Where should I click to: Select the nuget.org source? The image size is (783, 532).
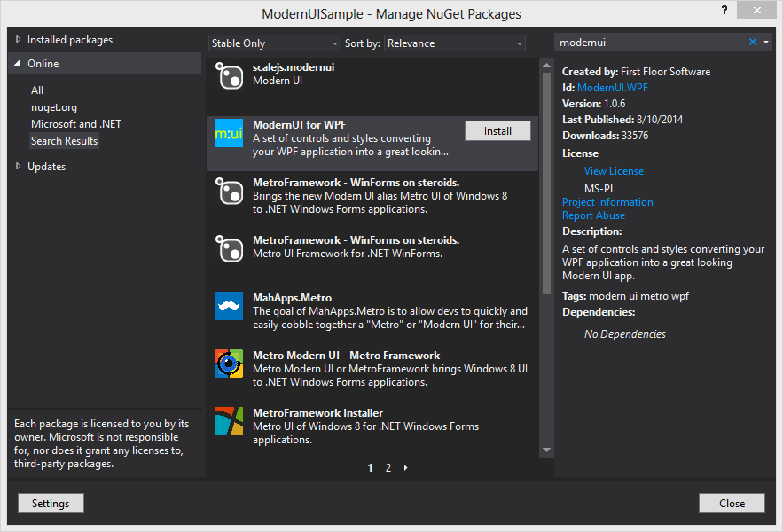pyautogui.click(x=54, y=107)
